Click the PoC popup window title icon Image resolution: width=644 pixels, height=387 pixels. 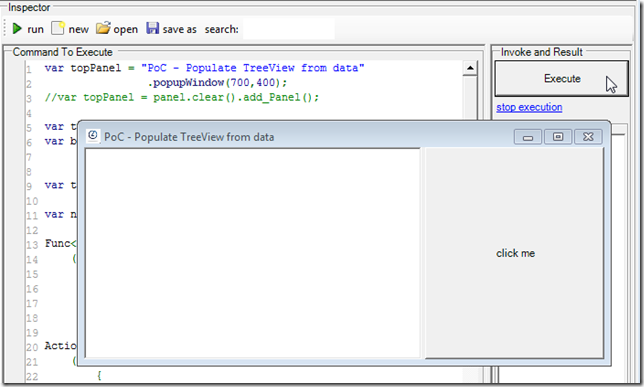[x=93, y=135]
